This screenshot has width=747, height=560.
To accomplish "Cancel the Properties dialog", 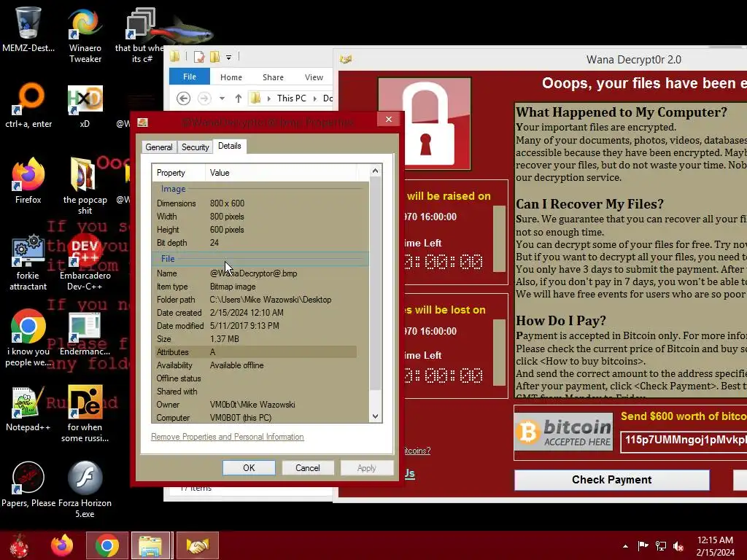I will tap(308, 467).
